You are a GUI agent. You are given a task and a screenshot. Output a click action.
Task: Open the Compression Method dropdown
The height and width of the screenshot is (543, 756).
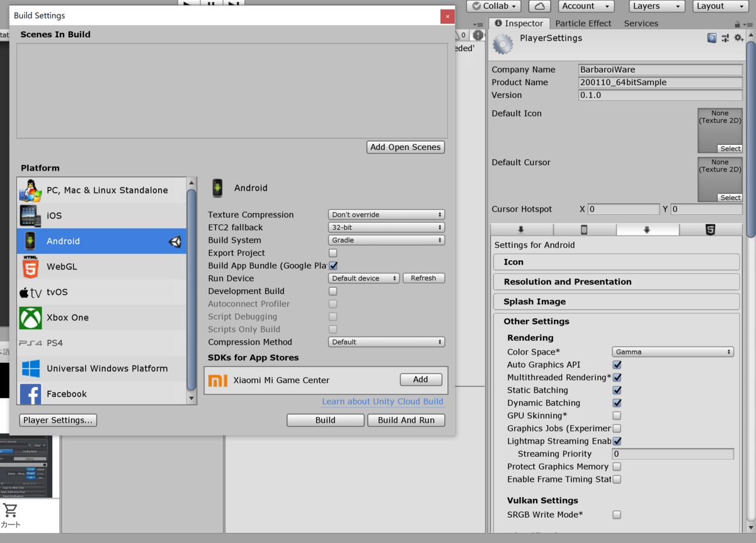point(386,342)
